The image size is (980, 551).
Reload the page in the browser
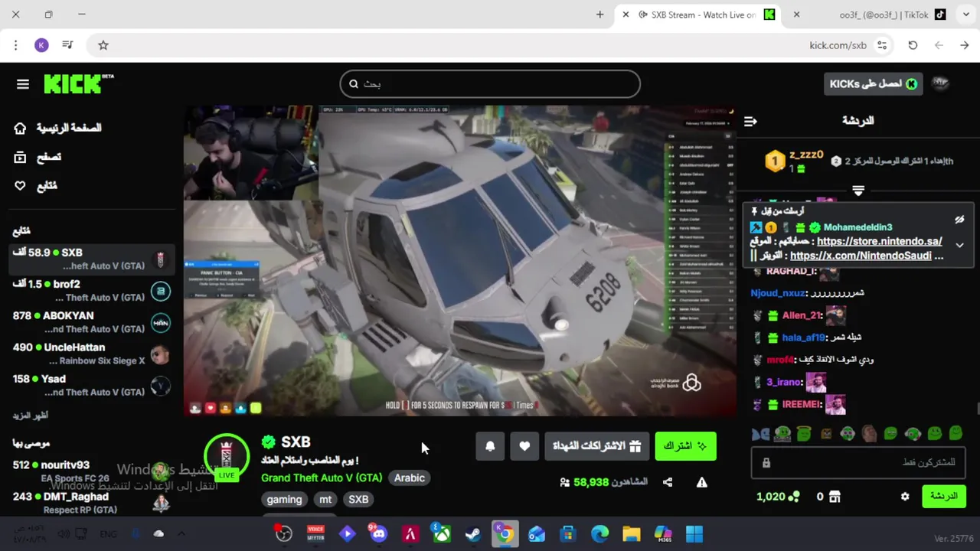point(913,45)
